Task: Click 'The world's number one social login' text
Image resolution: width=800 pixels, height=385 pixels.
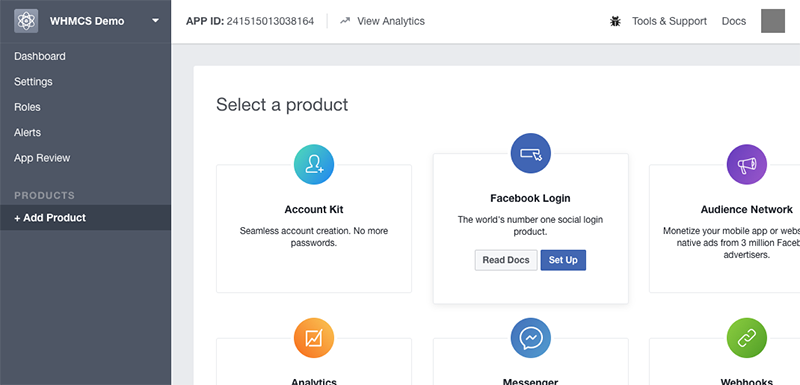Action: pyautogui.click(x=531, y=226)
